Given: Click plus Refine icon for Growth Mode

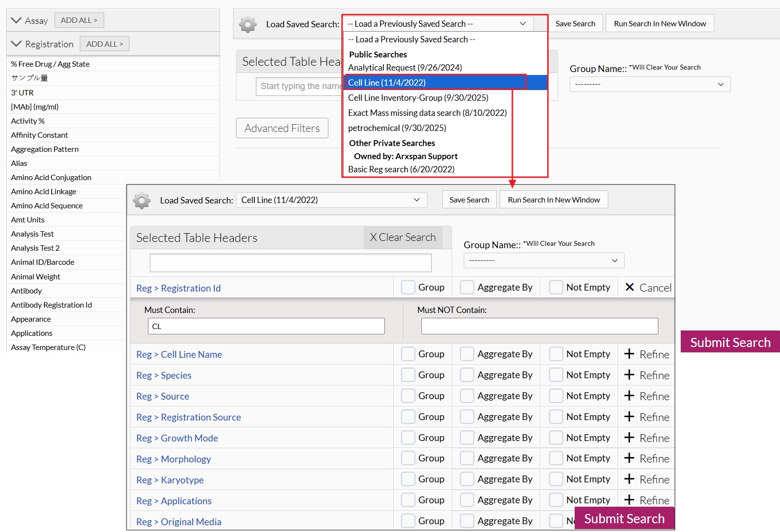Looking at the screenshot, I should [630, 438].
